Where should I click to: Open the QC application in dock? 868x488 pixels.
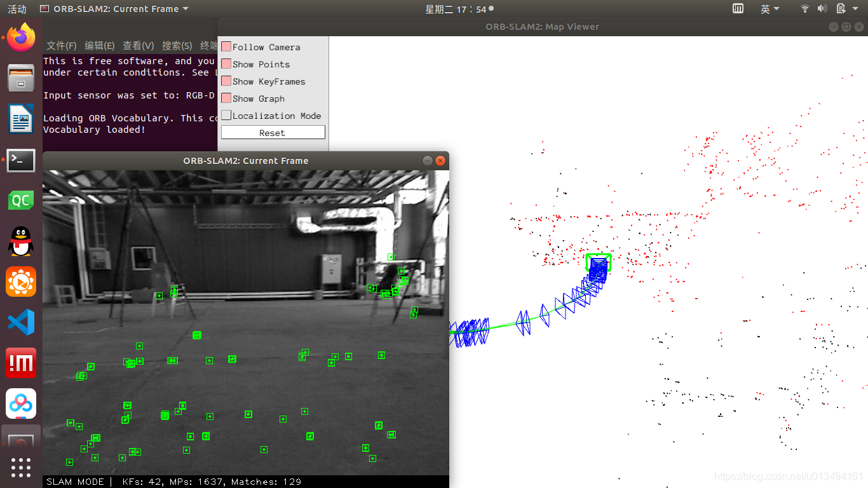pos(21,200)
